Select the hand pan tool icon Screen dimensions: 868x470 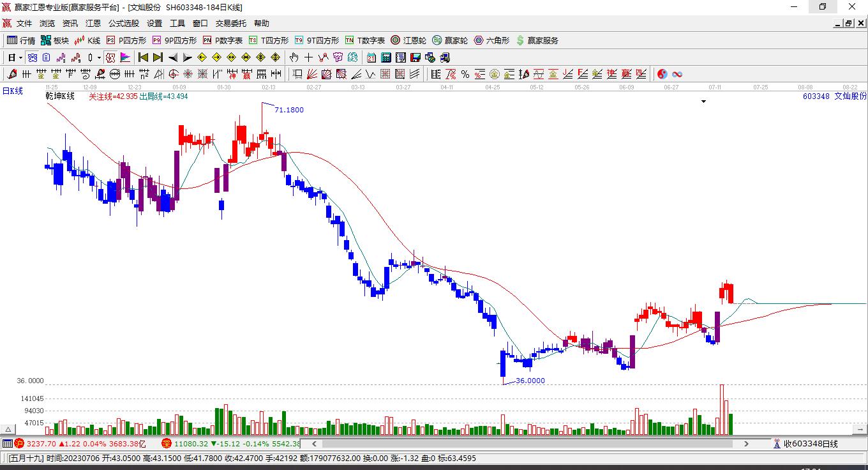coord(294,57)
